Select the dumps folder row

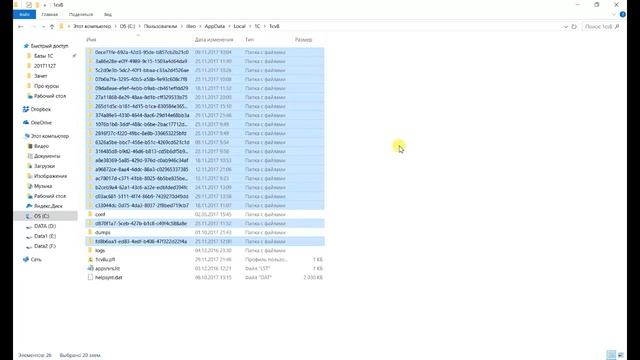[205, 232]
